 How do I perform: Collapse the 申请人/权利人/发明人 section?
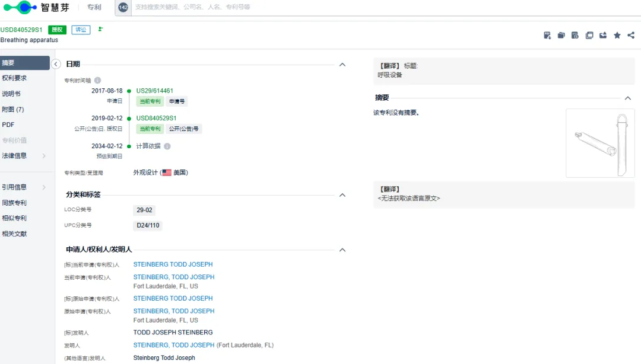pyautogui.click(x=342, y=250)
